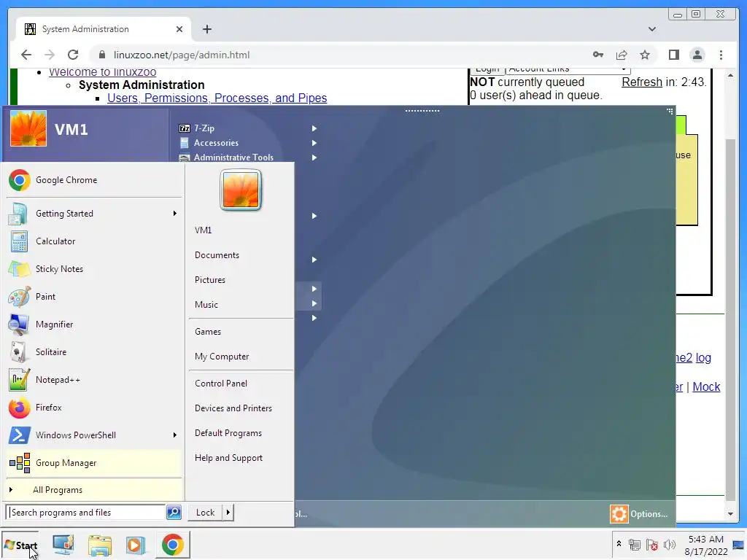Click the Chrome address bar URL
The height and width of the screenshot is (560, 747).
pos(182,55)
